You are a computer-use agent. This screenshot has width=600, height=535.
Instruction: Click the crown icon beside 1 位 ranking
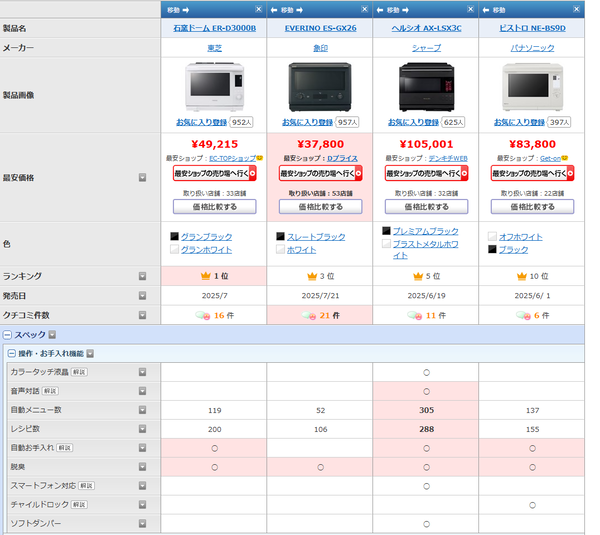pyautogui.click(x=206, y=276)
